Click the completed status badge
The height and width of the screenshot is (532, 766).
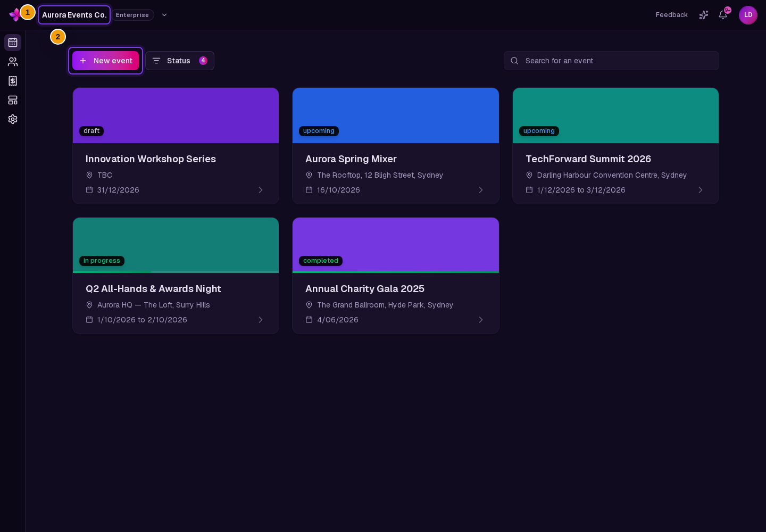(x=321, y=261)
